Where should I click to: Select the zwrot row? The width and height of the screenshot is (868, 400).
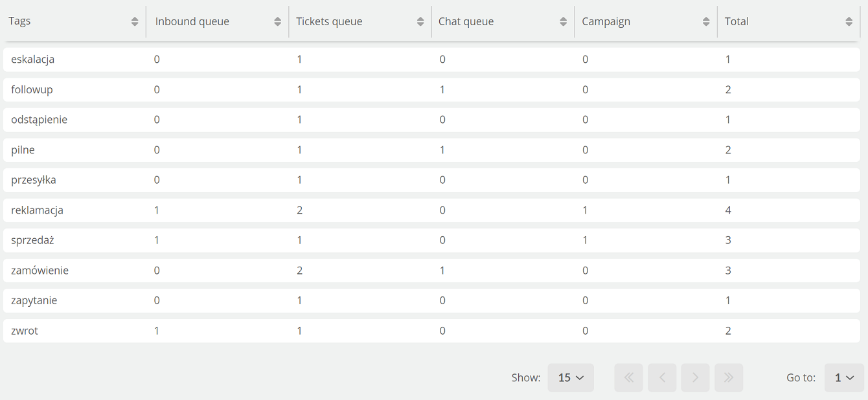coord(431,331)
